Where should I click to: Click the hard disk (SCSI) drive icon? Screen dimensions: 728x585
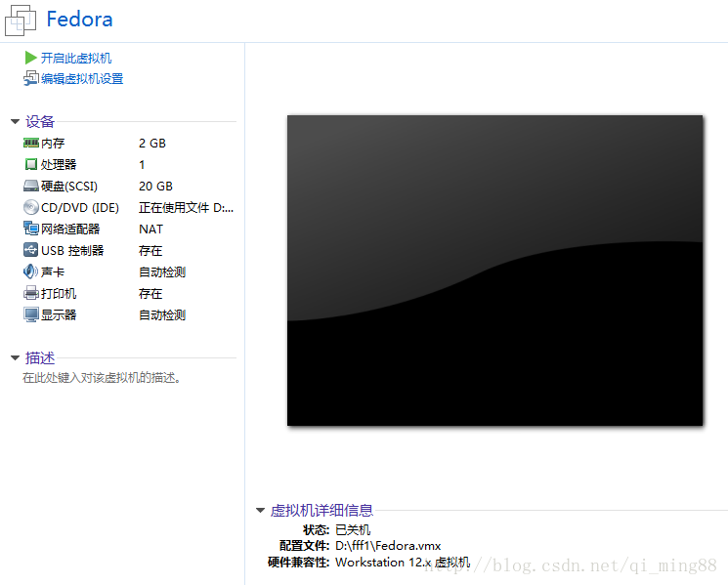(x=30, y=186)
